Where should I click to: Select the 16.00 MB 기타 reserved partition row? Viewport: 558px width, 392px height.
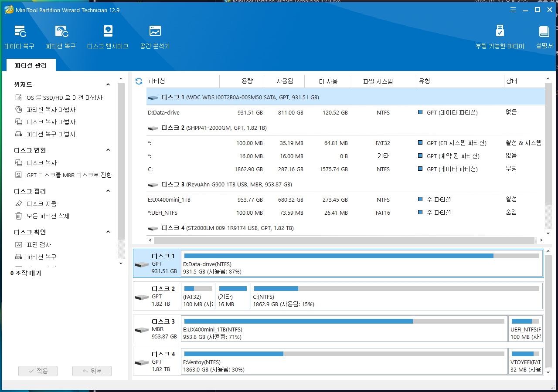345,156
